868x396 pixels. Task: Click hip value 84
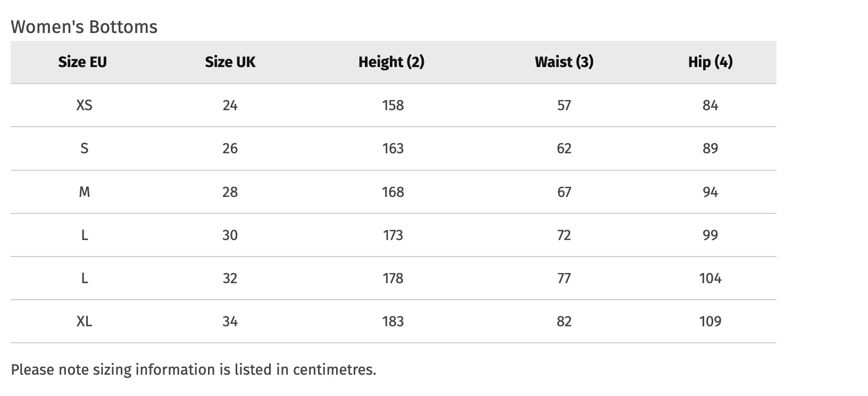coord(711,105)
